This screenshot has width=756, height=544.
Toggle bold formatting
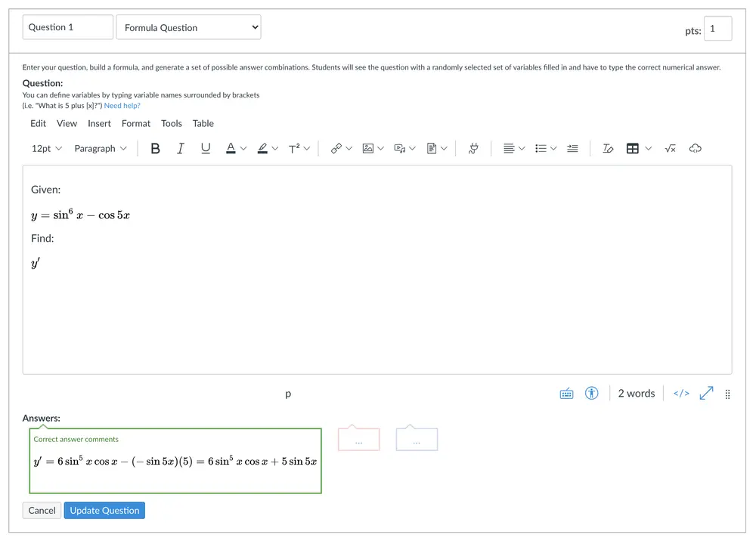(x=155, y=148)
